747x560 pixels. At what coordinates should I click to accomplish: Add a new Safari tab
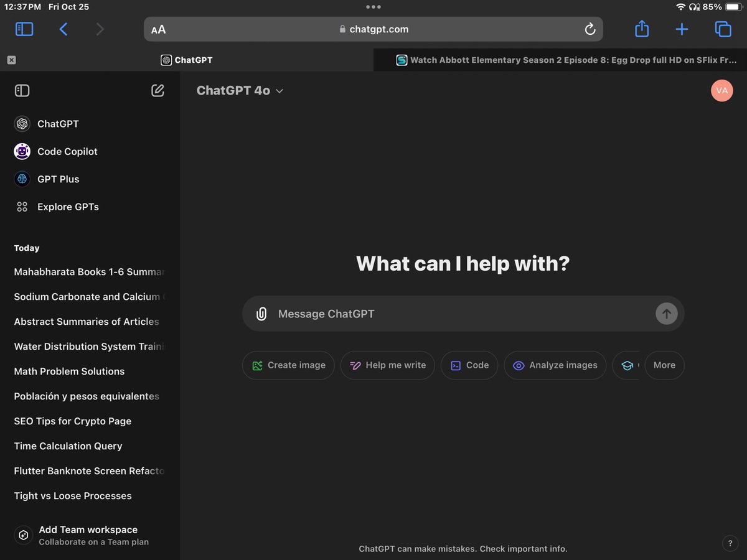pyautogui.click(x=682, y=29)
